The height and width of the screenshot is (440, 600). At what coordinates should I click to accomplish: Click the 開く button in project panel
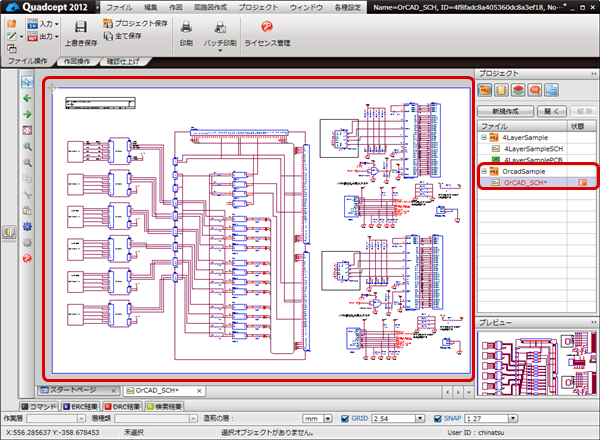(553, 110)
